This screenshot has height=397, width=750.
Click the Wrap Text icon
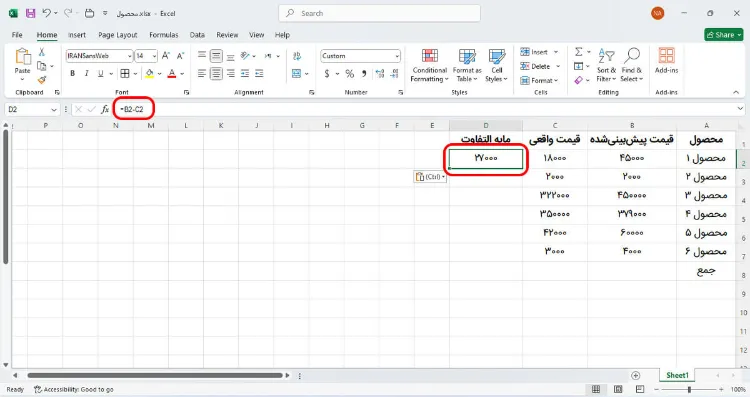pos(297,56)
